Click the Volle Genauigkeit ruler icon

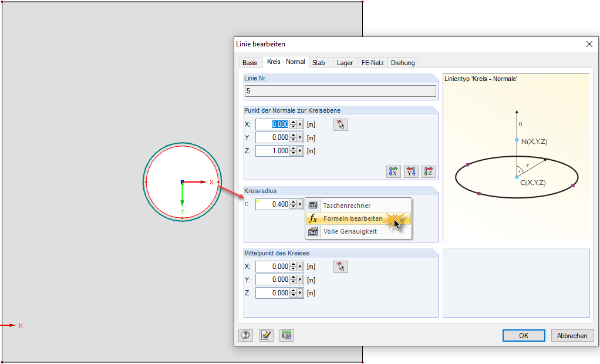[314, 231]
